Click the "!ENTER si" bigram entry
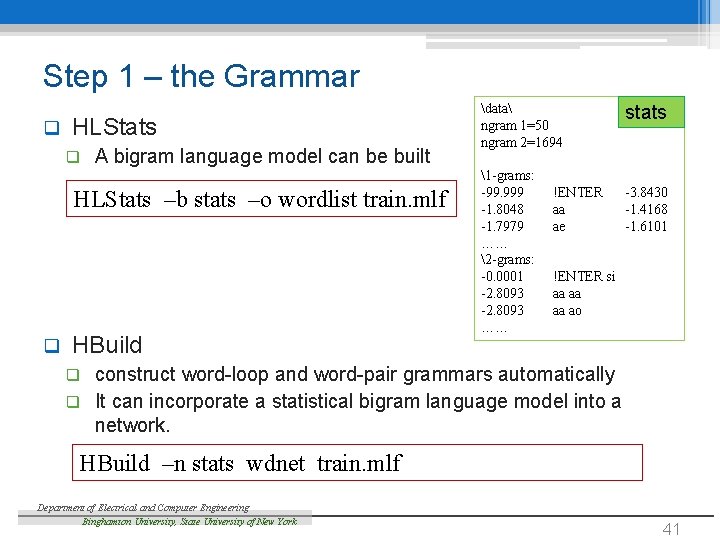The width and height of the screenshot is (720, 540). click(584, 276)
